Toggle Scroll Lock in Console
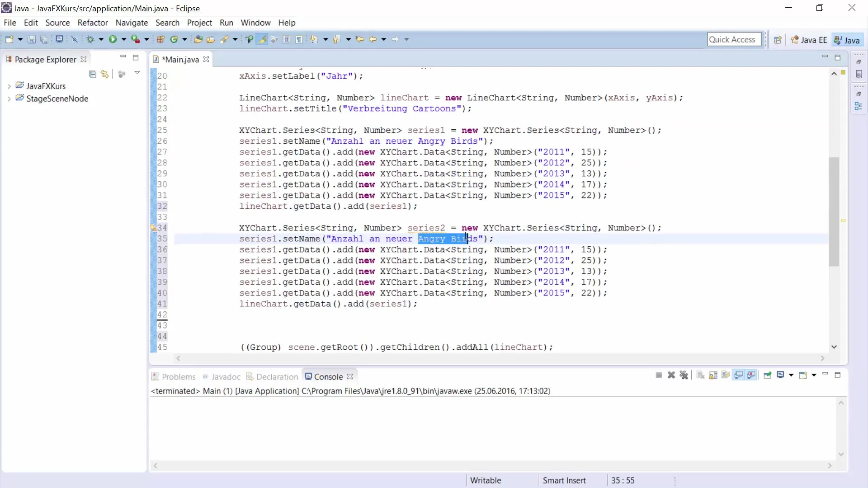 click(713, 375)
